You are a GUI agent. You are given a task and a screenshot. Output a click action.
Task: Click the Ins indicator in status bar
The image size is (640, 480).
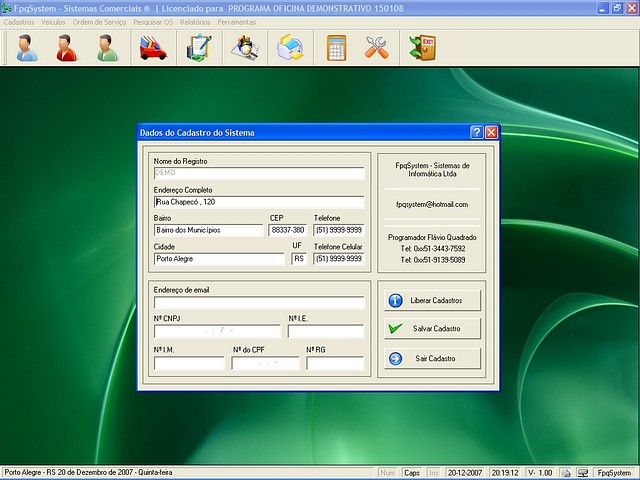(x=433, y=473)
